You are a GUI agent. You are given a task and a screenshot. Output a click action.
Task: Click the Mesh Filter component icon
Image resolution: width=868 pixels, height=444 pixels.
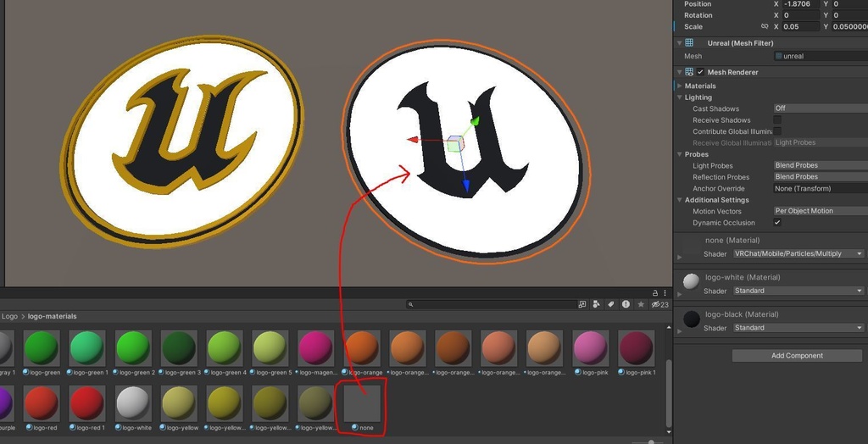[689, 42]
